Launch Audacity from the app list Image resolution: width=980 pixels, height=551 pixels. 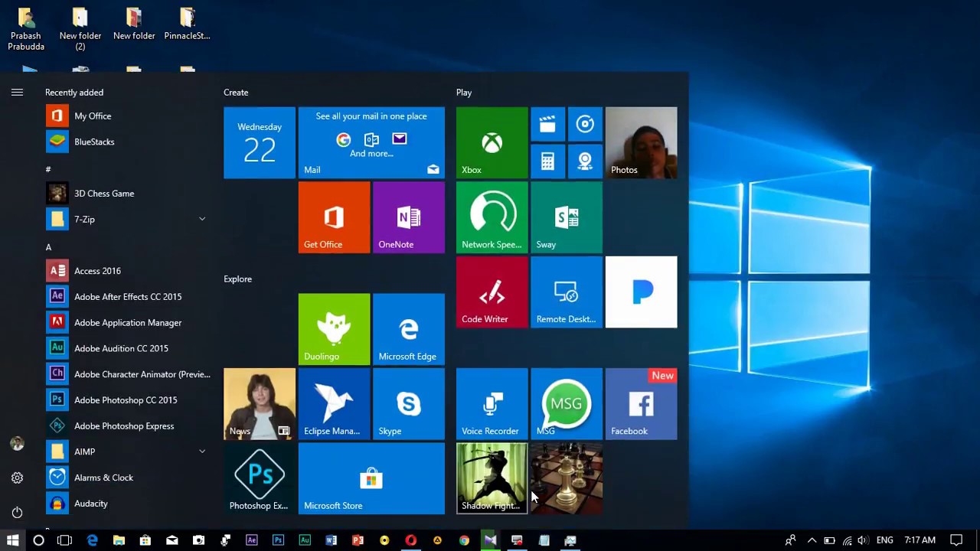[x=128, y=504]
